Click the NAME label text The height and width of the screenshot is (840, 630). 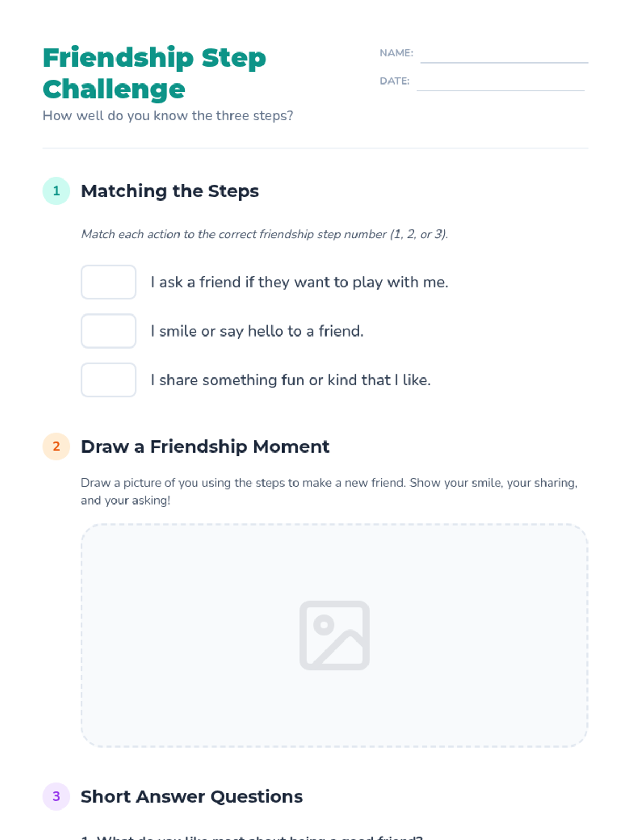(x=396, y=53)
